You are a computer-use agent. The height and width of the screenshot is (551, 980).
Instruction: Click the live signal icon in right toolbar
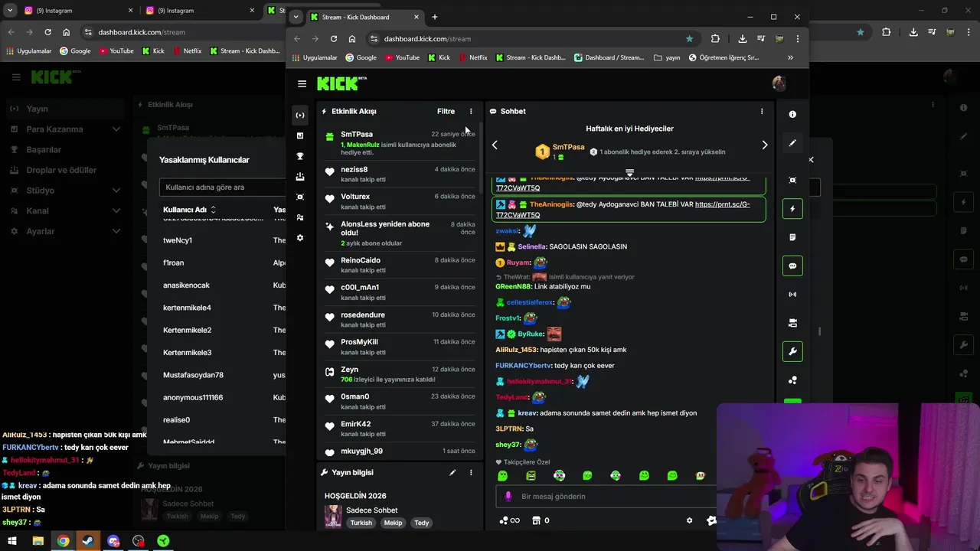(x=792, y=294)
